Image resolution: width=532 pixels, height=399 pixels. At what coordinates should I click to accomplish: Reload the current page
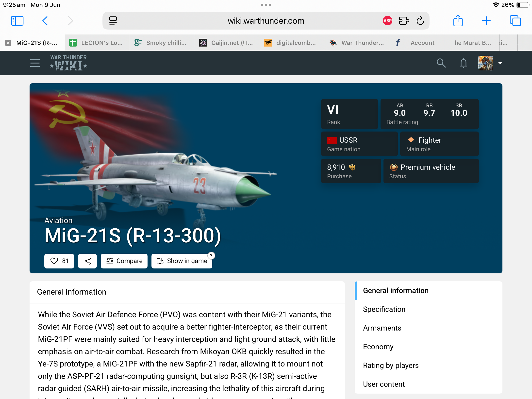[420, 21]
